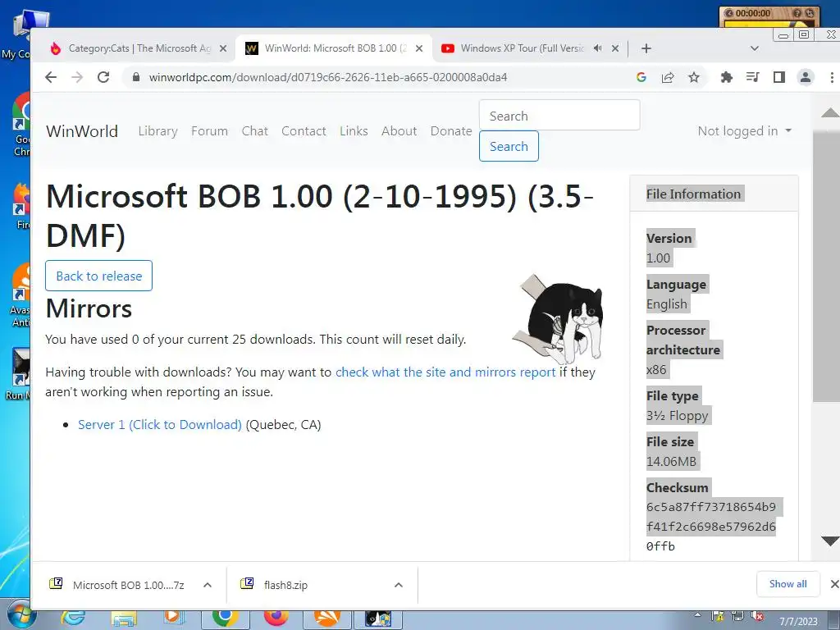
Task: Click the Google icon in the address bar
Action: tap(641, 77)
